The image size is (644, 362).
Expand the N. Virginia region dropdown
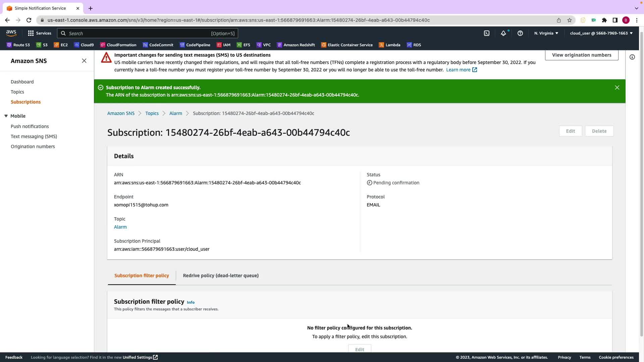click(546, 33)
